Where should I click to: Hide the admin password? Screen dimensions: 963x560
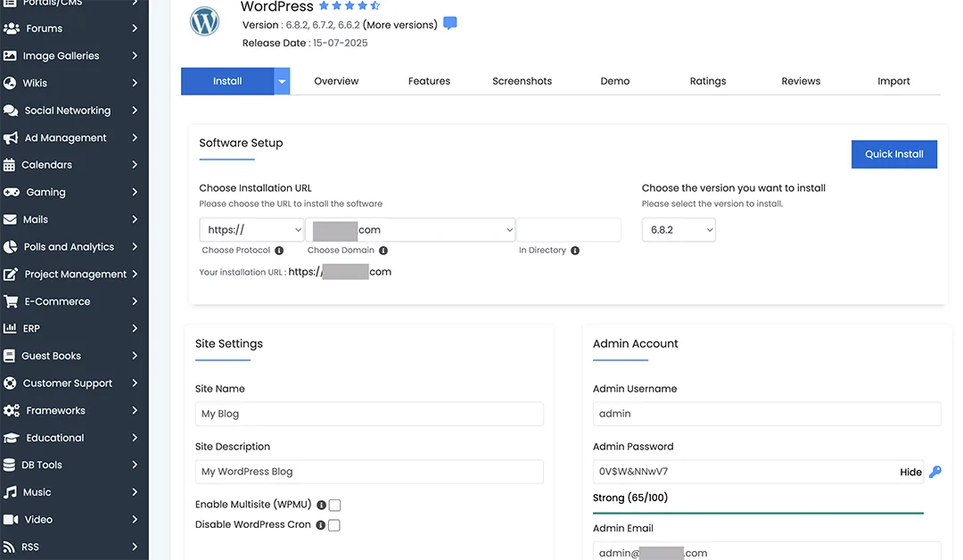point(910,472)
